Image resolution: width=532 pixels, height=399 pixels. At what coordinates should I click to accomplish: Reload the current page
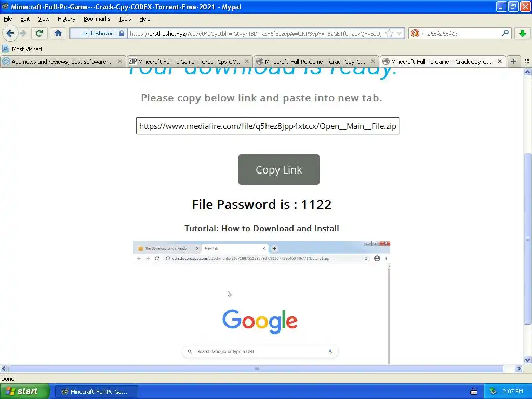click(x=39, y=33)
